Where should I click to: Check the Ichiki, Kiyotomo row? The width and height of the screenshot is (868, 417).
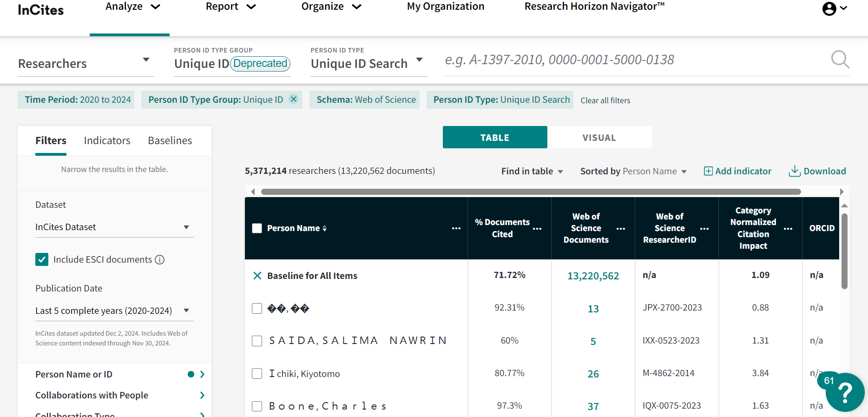click(x=257, y=373)
